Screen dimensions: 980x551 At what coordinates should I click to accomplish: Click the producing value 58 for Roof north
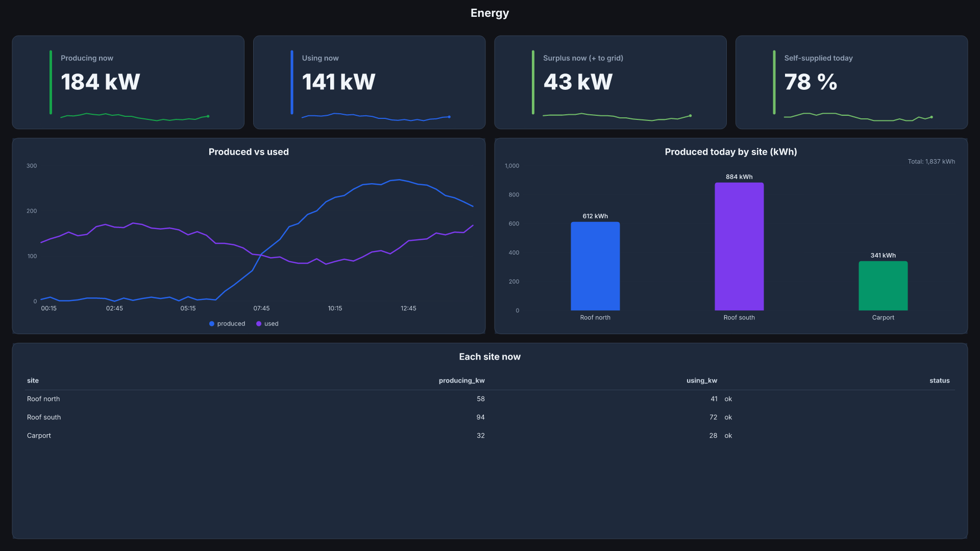480,399
